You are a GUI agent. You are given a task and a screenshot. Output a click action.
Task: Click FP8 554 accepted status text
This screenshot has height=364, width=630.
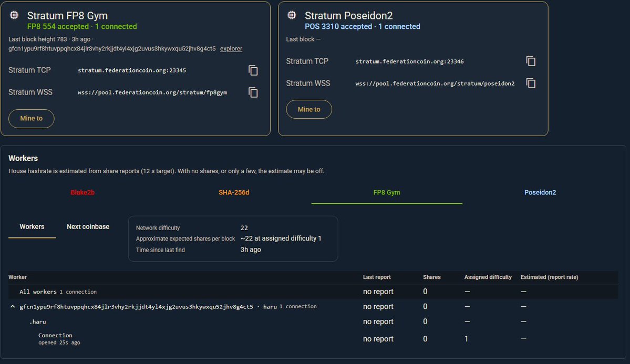point(58,26)
